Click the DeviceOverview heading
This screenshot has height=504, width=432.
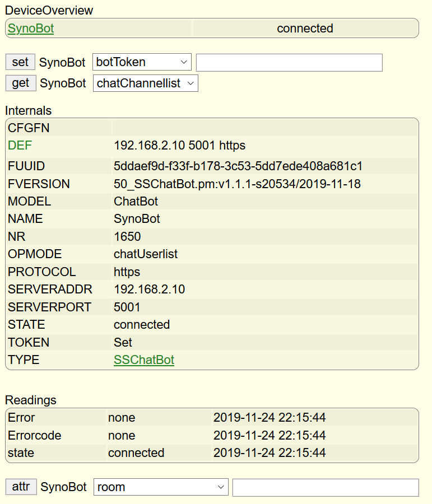tap(49, 10)
